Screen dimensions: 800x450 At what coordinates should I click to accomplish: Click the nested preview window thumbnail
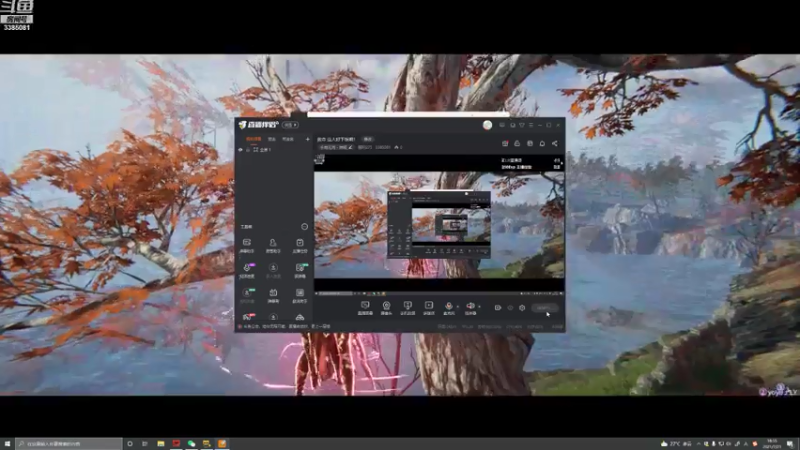click(x=439, y=224)
